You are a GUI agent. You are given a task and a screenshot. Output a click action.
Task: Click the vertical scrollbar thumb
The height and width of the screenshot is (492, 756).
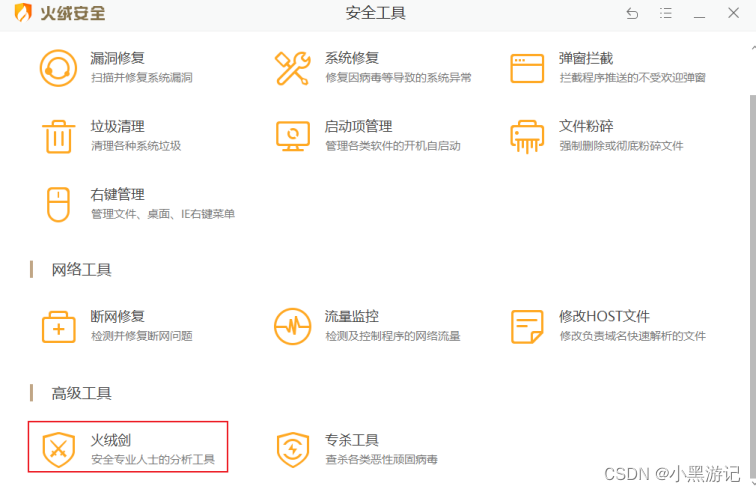(x=753, y=285)
